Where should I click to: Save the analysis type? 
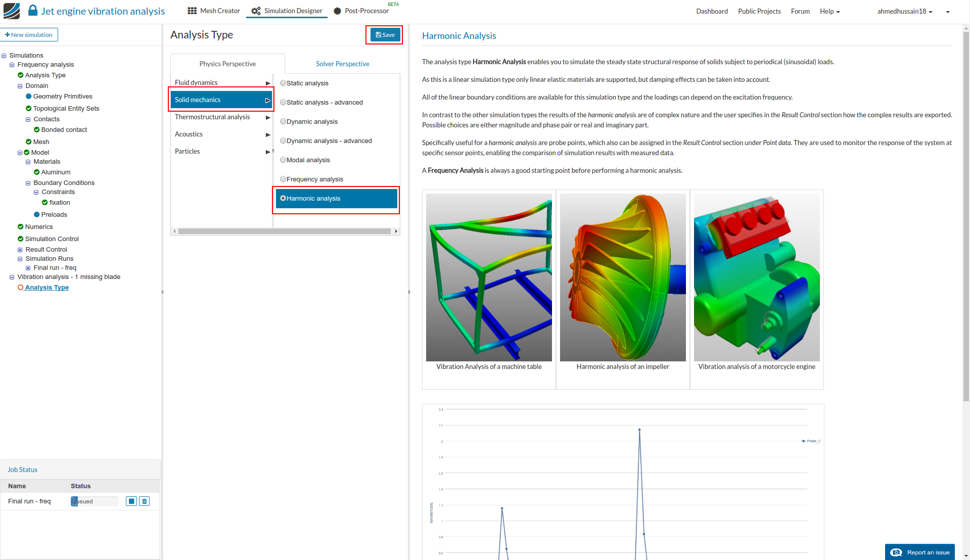click(385, 35)
